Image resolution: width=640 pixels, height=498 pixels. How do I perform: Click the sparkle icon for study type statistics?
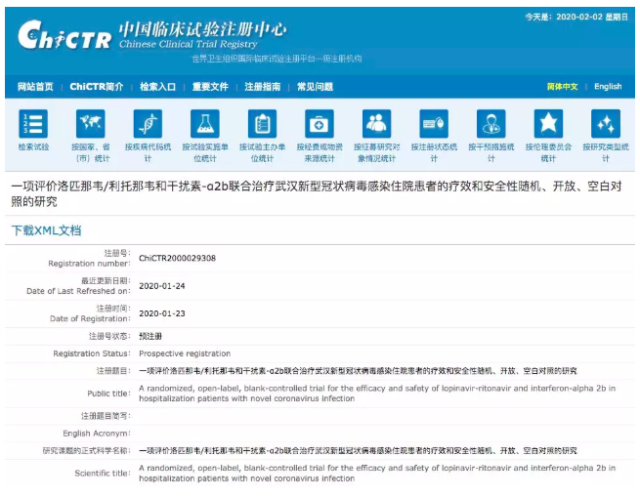[605, 124]
